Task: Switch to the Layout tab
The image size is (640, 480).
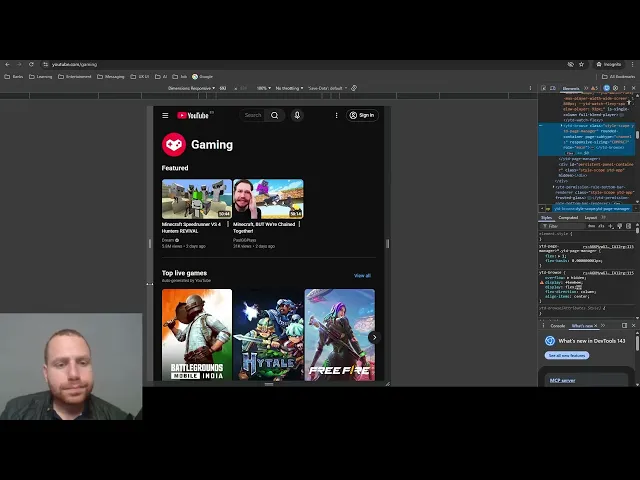Action: tap(591, 218)
